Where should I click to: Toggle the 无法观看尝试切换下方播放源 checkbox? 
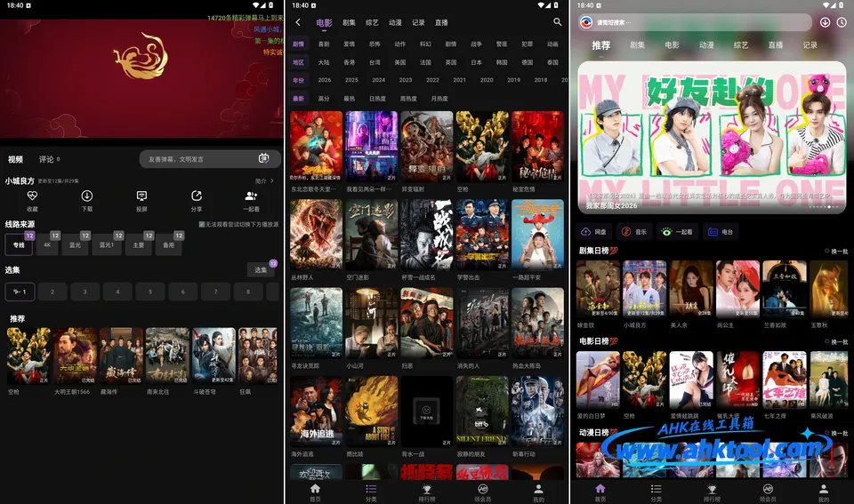(x=202, y=224)
